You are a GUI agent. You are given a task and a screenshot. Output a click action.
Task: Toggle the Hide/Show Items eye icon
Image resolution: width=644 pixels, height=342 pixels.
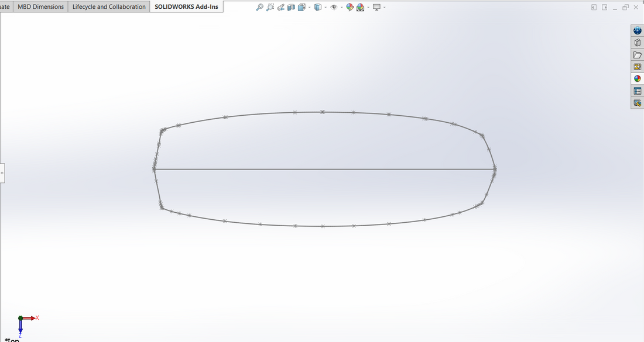click(333, 7)
